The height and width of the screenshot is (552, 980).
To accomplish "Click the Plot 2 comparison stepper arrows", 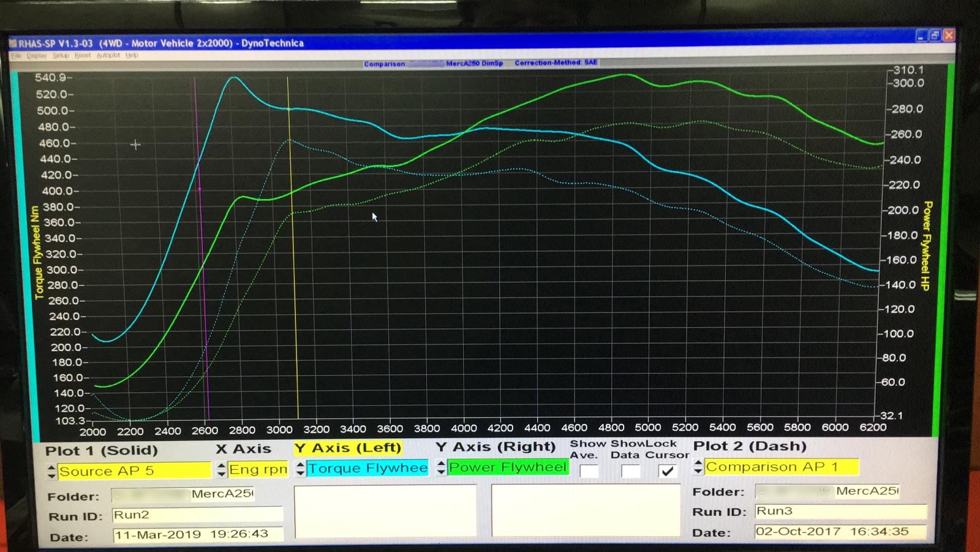I will click(698, 467).
